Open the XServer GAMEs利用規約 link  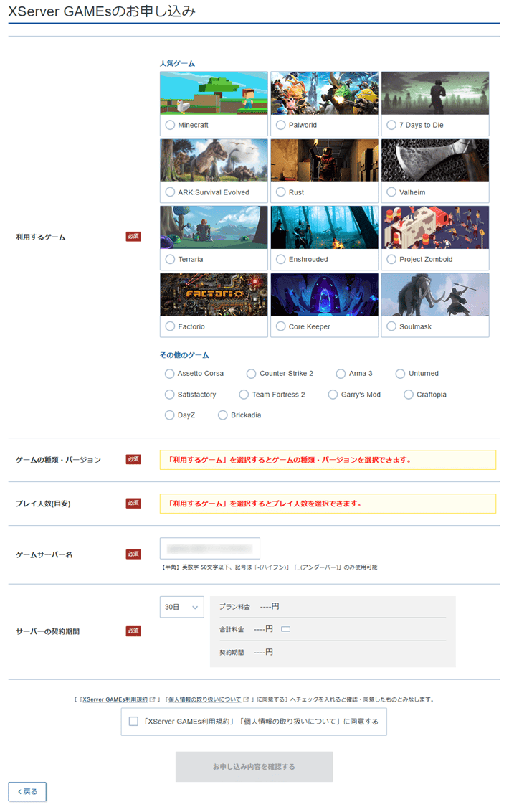point(115,699)
